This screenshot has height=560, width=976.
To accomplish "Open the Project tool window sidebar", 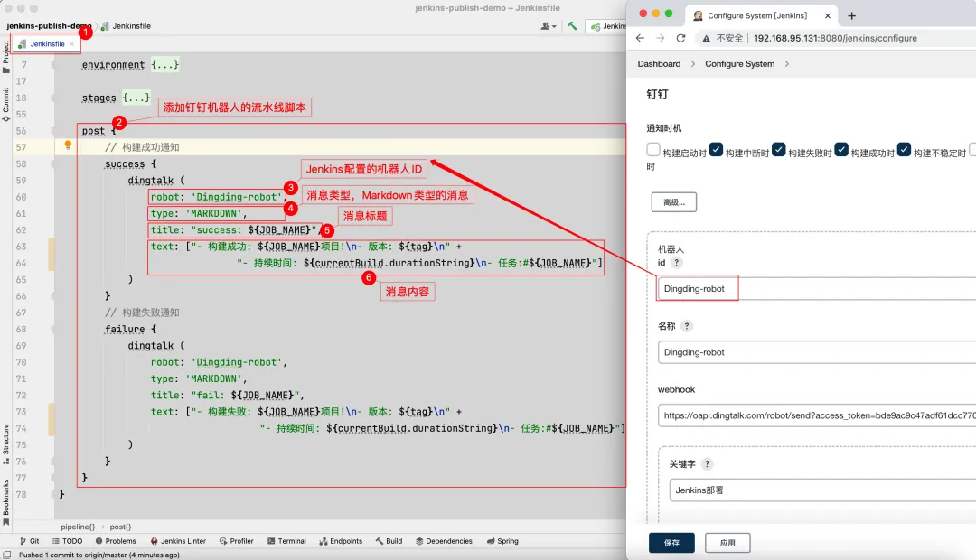I will point(5,57).
